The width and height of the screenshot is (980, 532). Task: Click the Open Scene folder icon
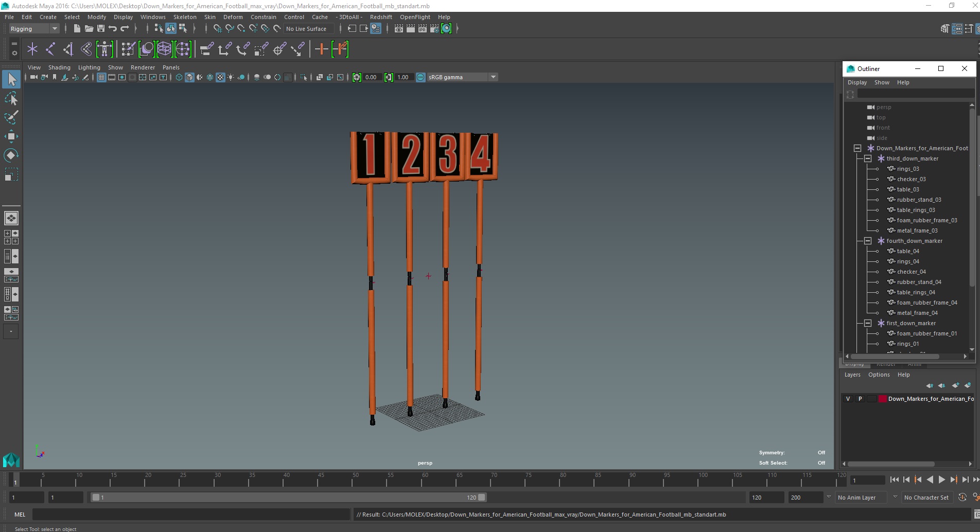coord(89,29)
